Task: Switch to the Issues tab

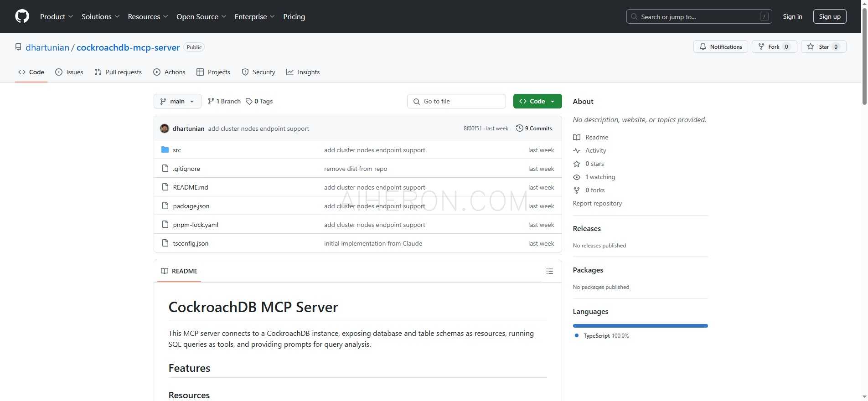Action: pyautogui.click(x=69, y=72)
